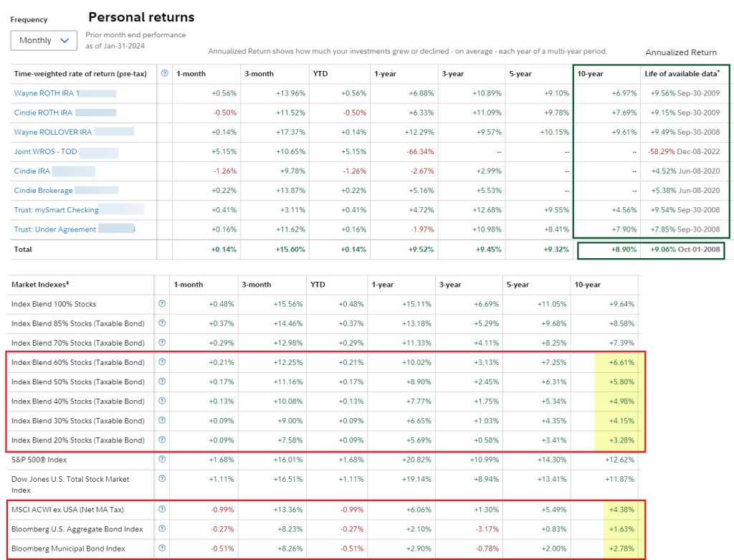Open the Cindie Brokerage account link

[x=43, y=191]
